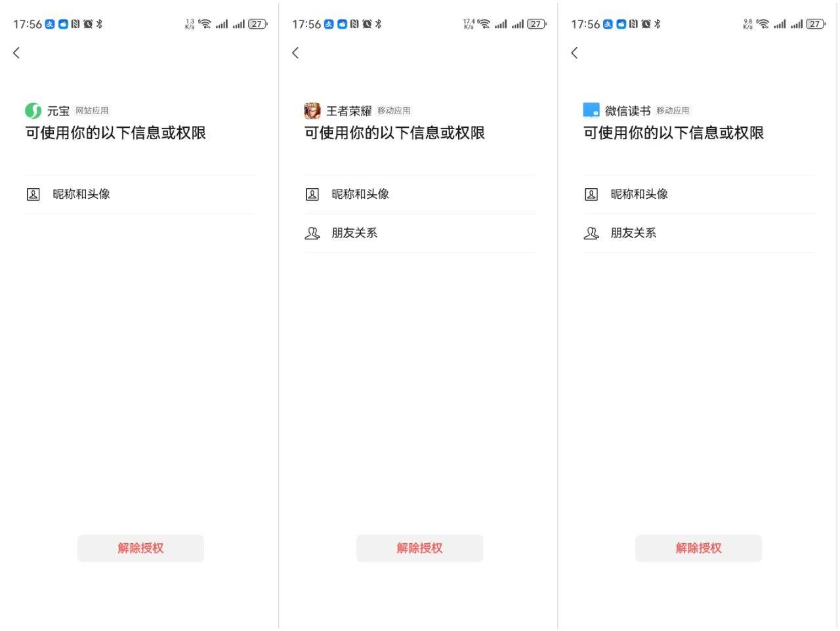
Task: Go back from the 王者荣耀 authorization page
Action: (x=295, y=53)
